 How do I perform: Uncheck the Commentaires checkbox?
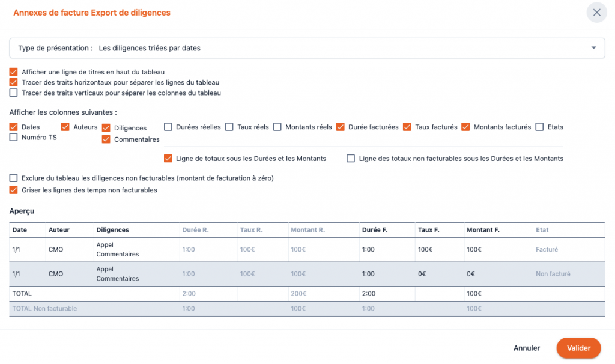click(x=106, y=139)
